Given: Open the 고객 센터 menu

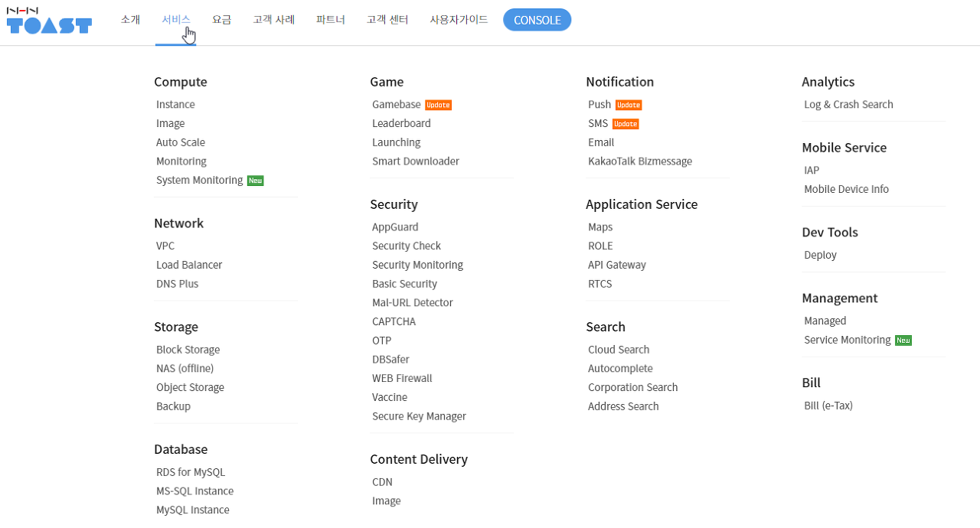Looking at the screenshot, I should pos(387,20).
